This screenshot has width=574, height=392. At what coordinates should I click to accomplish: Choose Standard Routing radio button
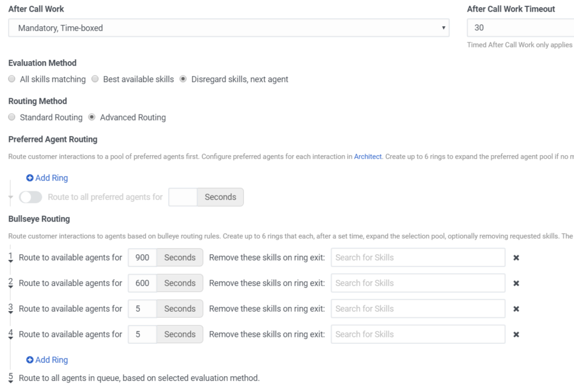coord(12,117)
